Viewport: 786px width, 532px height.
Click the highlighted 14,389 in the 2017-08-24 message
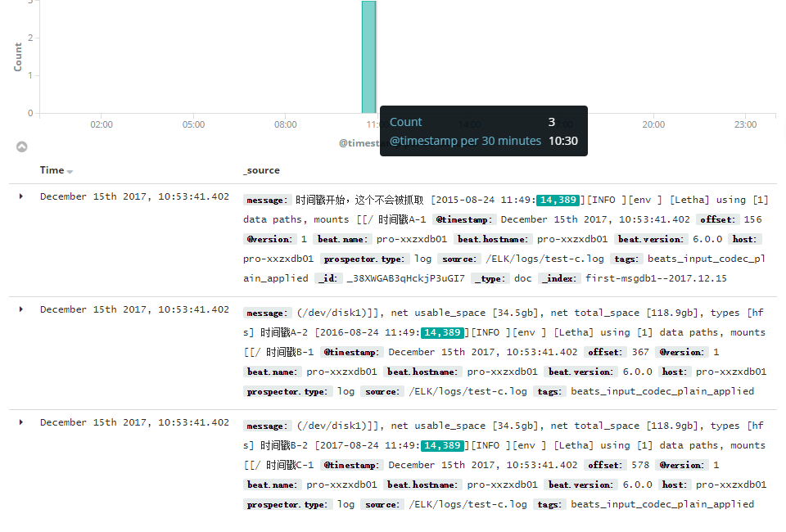442,445
